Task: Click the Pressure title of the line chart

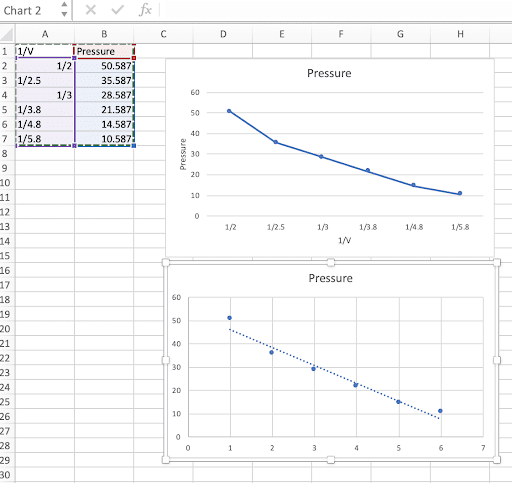Action: coord(329,73)
